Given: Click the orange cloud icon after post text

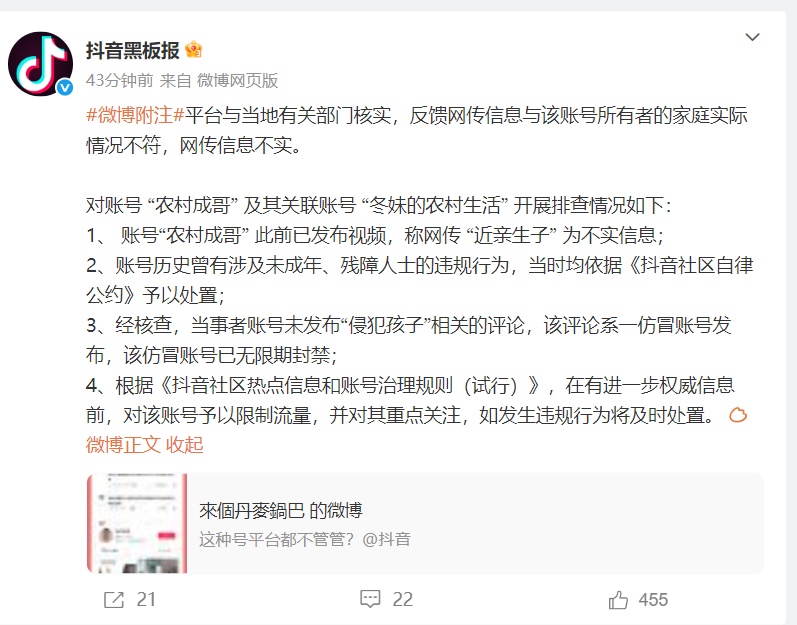Looking at the screenshot, I should click(738, 416).
